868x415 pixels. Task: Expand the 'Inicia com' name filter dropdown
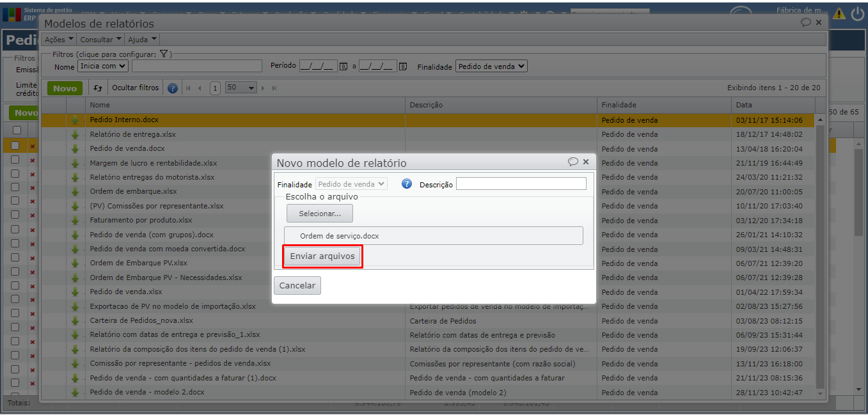pyautogui.click(x=103, y=66)
